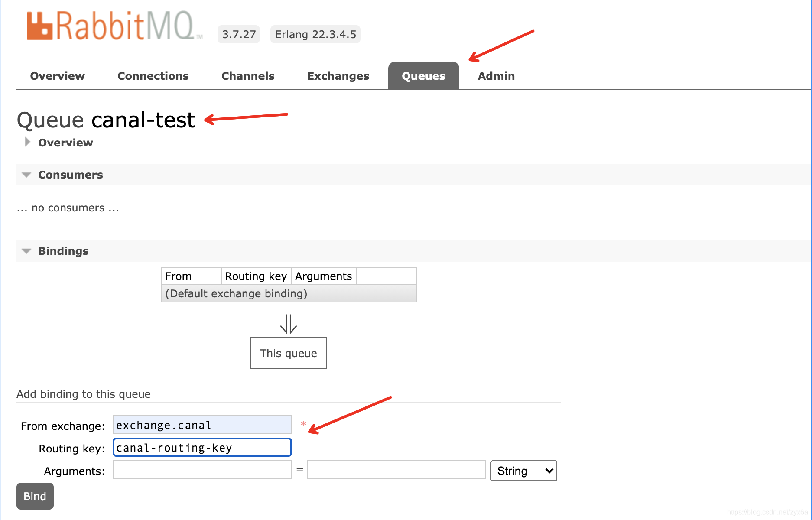Switch to the Connections tab
Image resolution: width=812 pixels, height=520 pixels.
[x=153, y=76]
